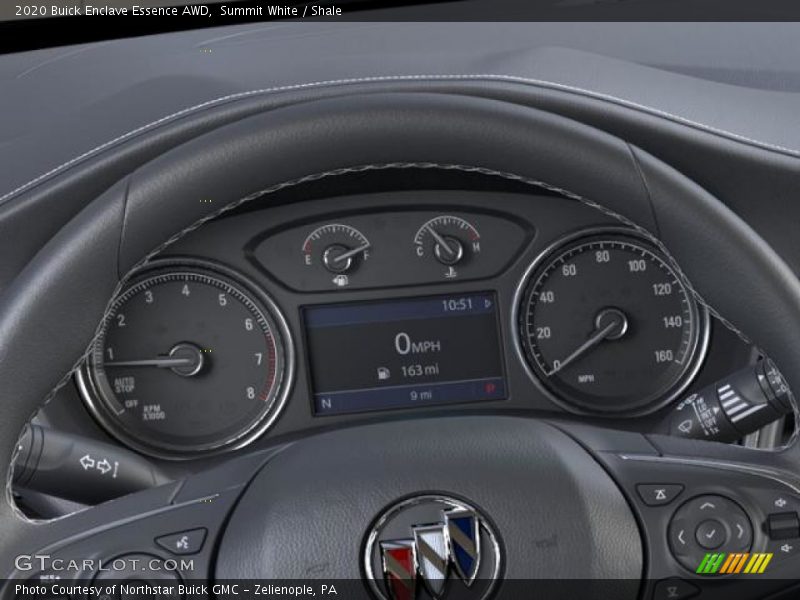This screenshot has width=800, height=600.
Task: Click the GTCARLOT.COM watermark link
Action: pyautogui.click(x=103, y=563)
